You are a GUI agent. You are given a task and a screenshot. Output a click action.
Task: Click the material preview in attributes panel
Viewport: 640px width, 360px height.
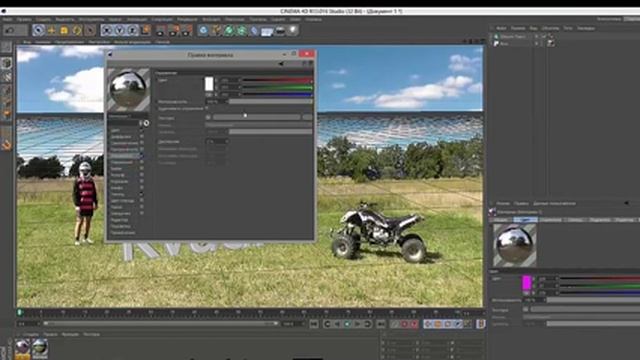(x=514, y=245)
